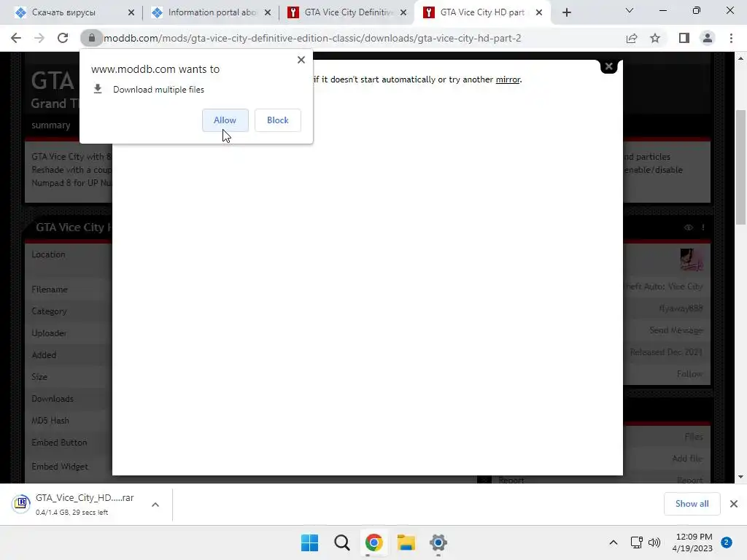Image resolution: width=747 pixels, height=560 pixels.
Task: Click the Uploader row label
Action: (49, 333)
